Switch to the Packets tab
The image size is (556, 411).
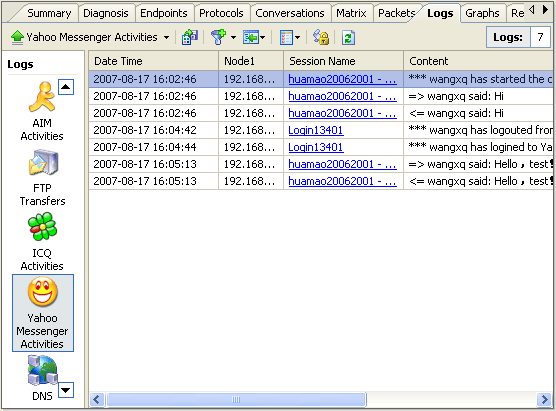[396, 13]
